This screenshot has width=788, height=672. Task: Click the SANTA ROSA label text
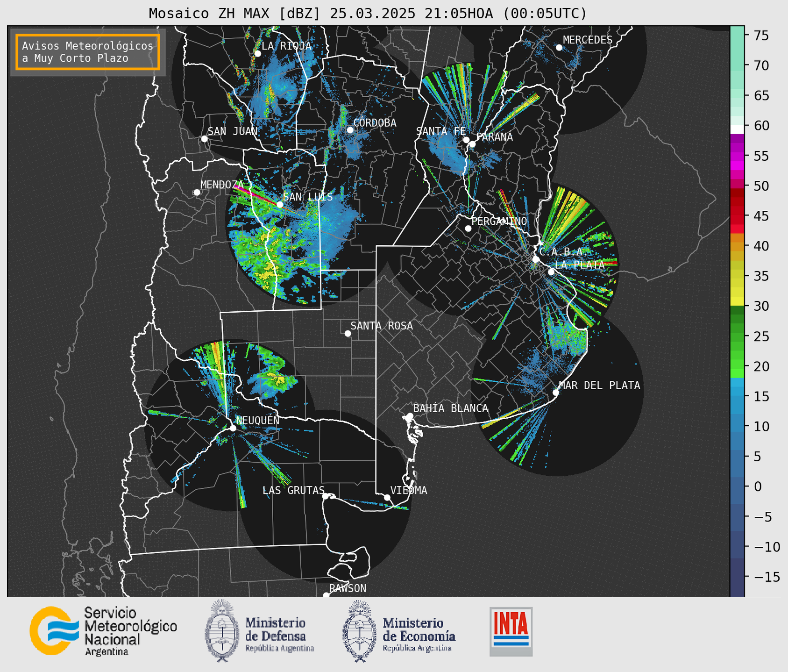(x=382, y=326)
